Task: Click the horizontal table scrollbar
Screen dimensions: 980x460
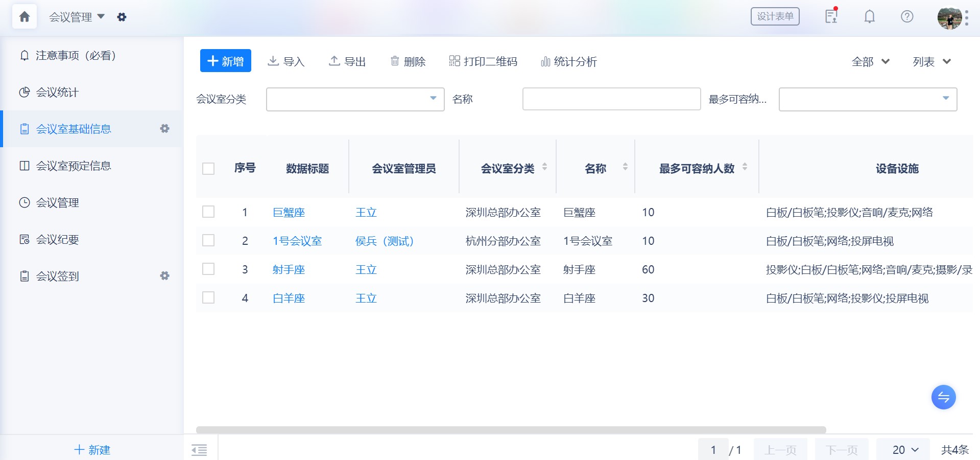Action: point(511,430)
